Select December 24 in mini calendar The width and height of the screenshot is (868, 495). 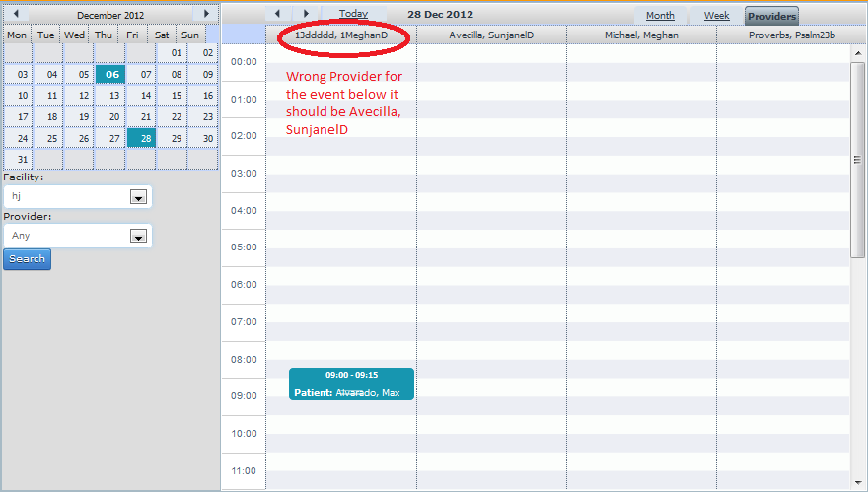[18, 138]
